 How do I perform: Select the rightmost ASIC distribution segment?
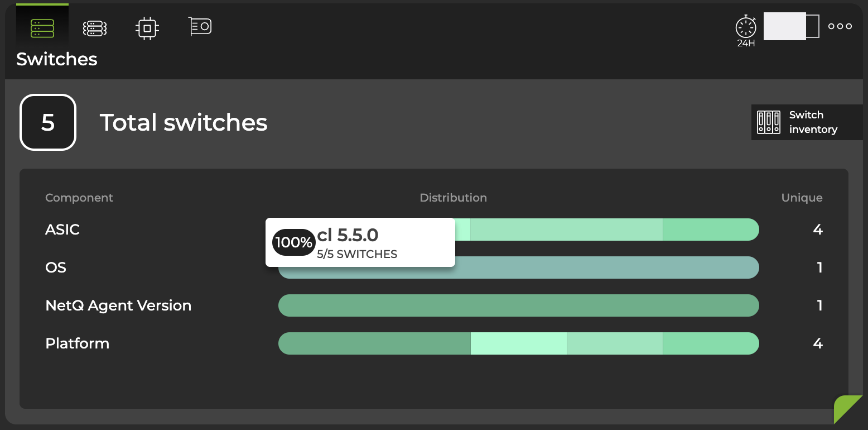click(x=711, y=230)
